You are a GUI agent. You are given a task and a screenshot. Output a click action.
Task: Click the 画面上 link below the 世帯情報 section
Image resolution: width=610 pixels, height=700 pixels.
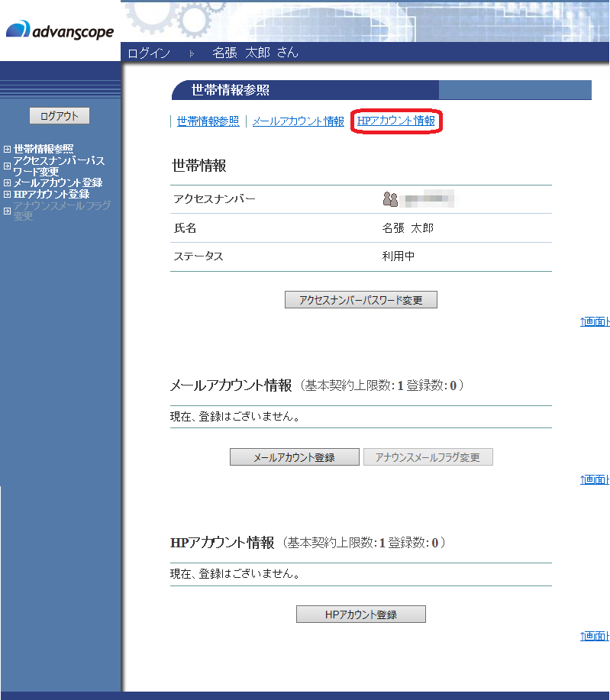click(595, 321)
